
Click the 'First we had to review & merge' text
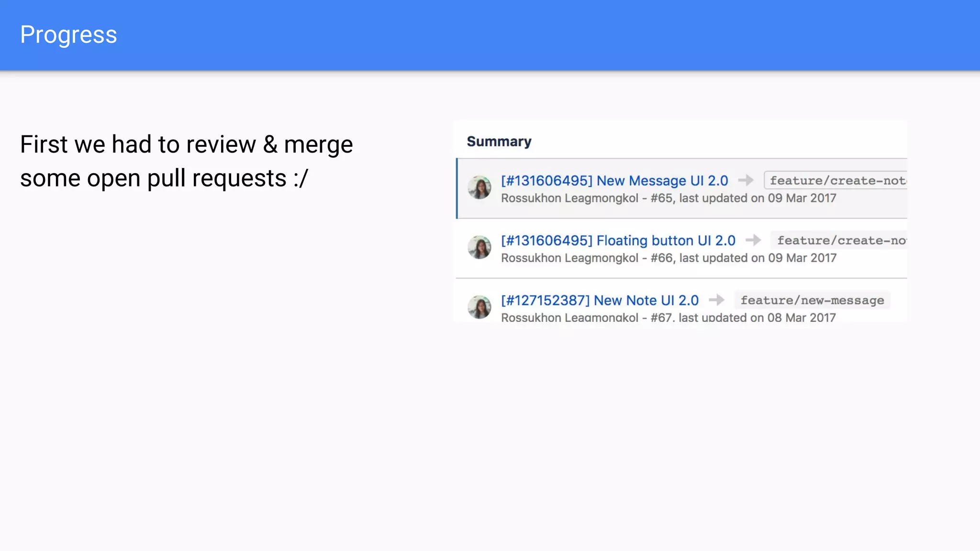187,144
